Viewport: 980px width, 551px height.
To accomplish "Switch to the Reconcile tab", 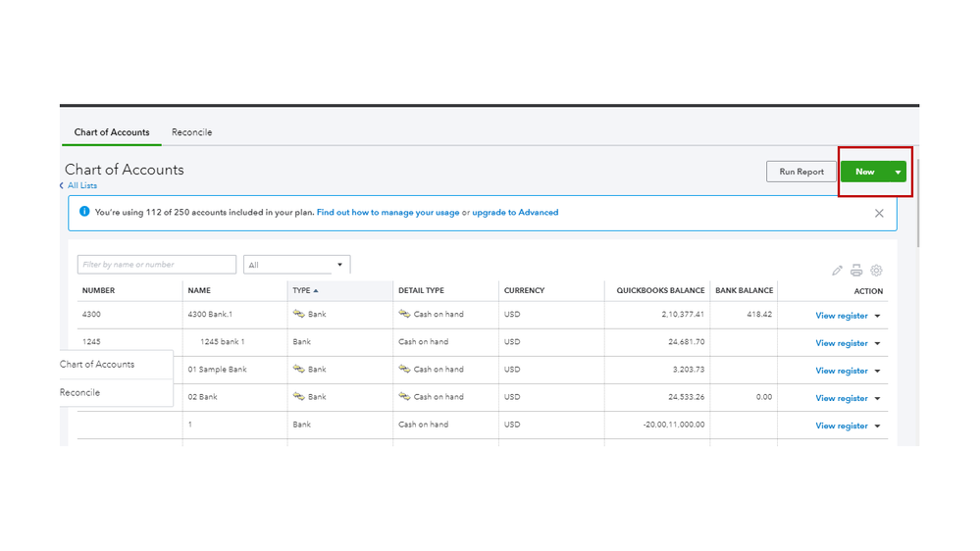I will pyautogui.click(x=191, y=132).
